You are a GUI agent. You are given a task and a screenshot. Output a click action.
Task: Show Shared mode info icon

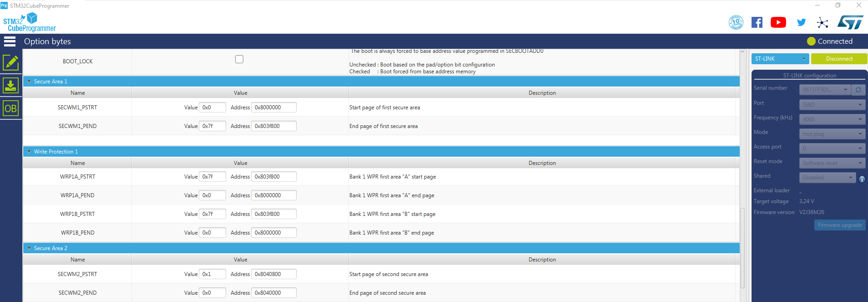[862, 179]
